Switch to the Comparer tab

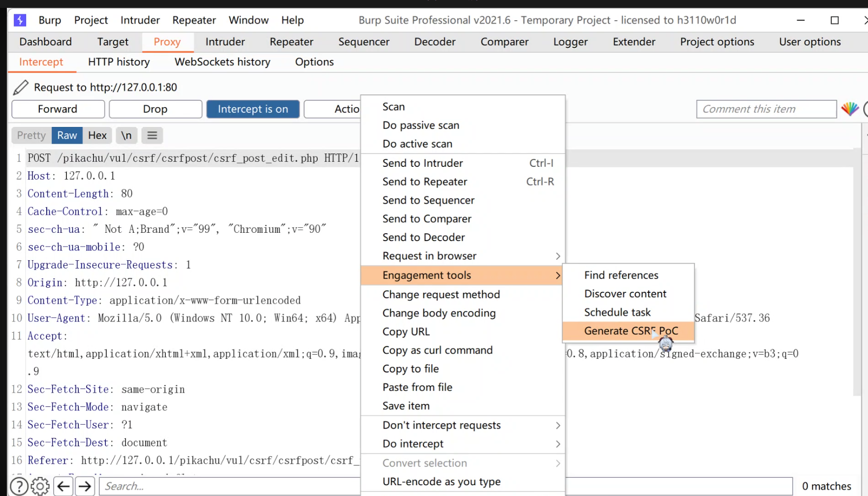[504, 42]
